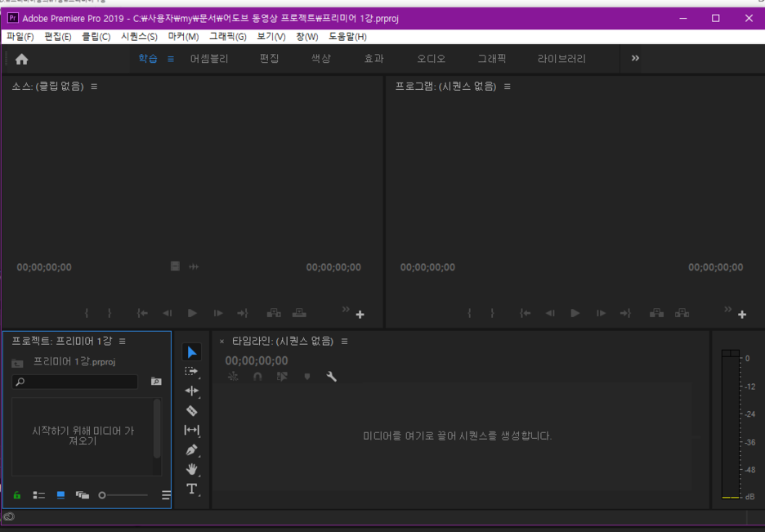Image resolution: width=765 pixels, height=532 pixels.
Task: Click Play in the Source monitor
Action: 192,313
